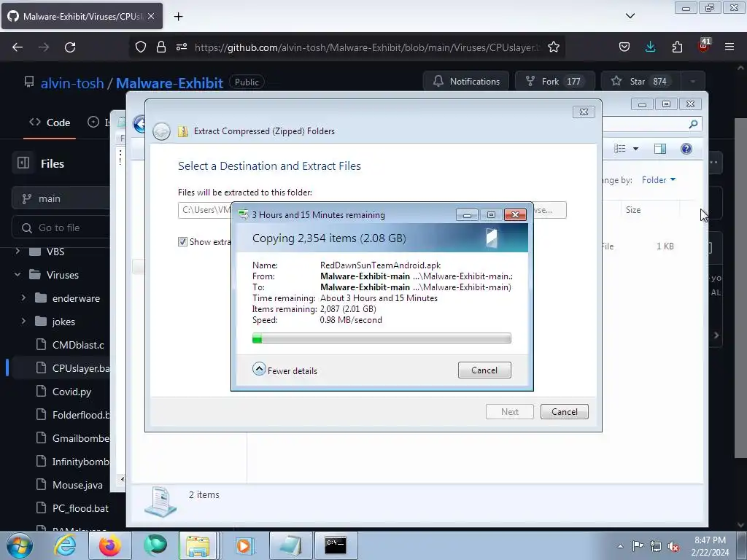This screenshot has width=747, height=560.
Task: Collapse the Viruses folder
Action: (18, 275)
